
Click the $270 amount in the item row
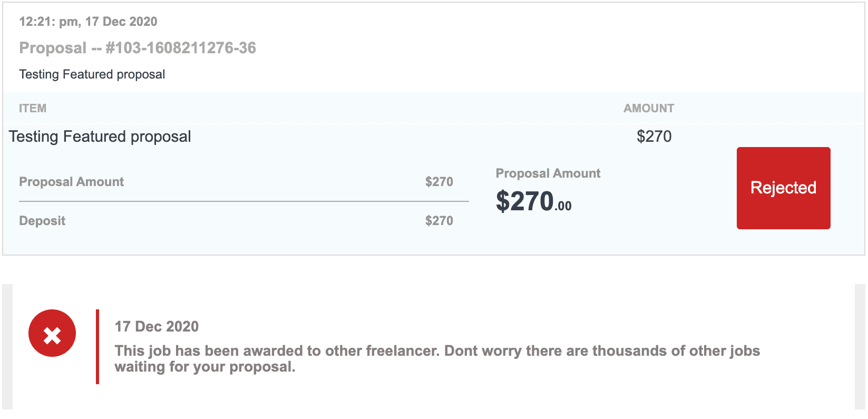(x=654, y=137)
